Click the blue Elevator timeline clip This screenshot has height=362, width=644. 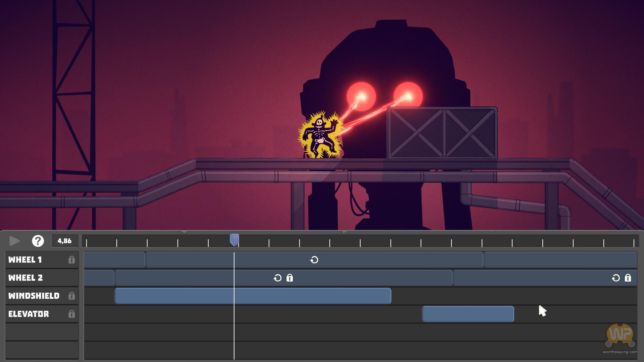coord(468,314)
